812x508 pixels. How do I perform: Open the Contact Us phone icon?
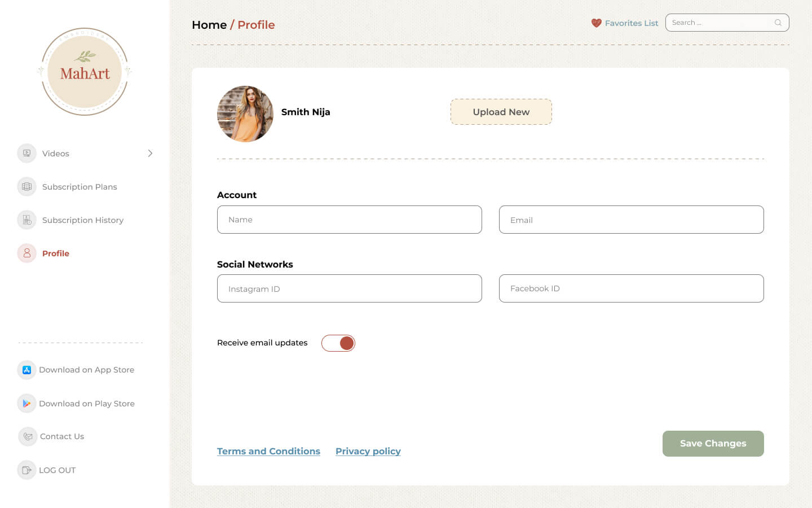28,436
